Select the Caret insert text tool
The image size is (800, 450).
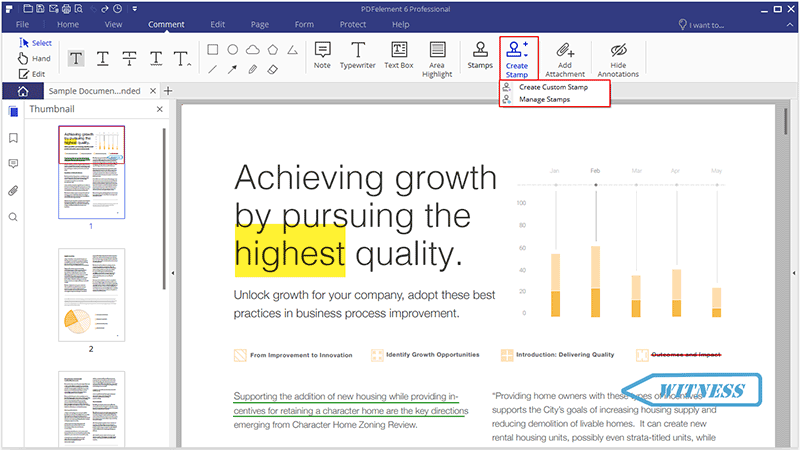182,59
